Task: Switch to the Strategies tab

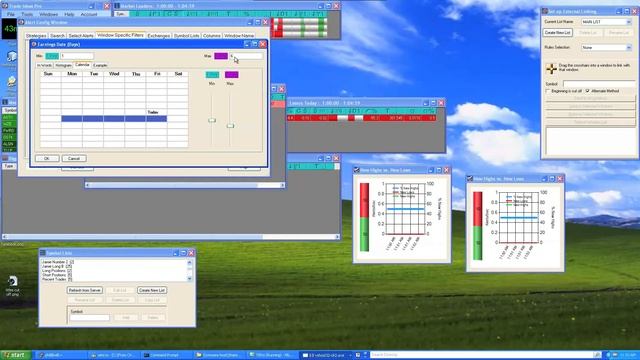Action: coord(36,36)
